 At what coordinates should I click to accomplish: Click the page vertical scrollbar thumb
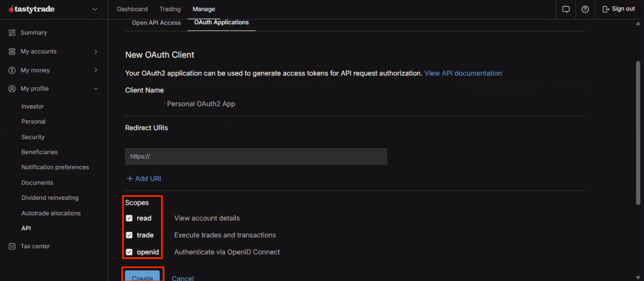[x=638, y=133]
